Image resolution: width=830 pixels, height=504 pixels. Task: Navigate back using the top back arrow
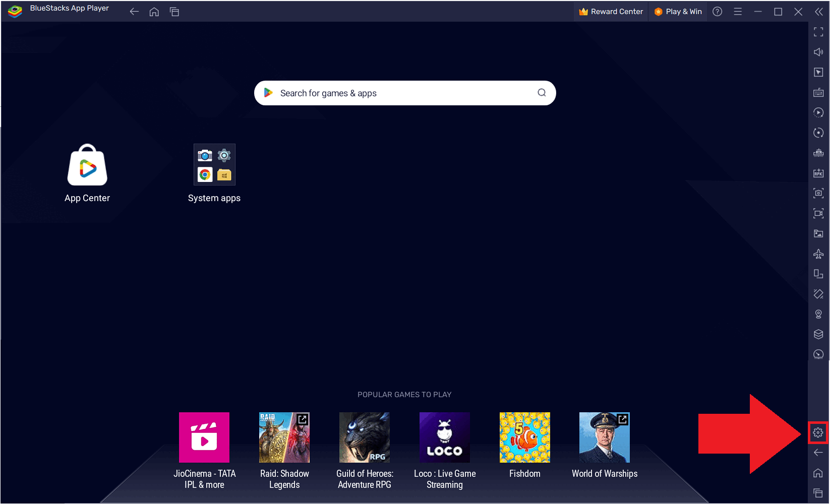(x=134, y=11)
